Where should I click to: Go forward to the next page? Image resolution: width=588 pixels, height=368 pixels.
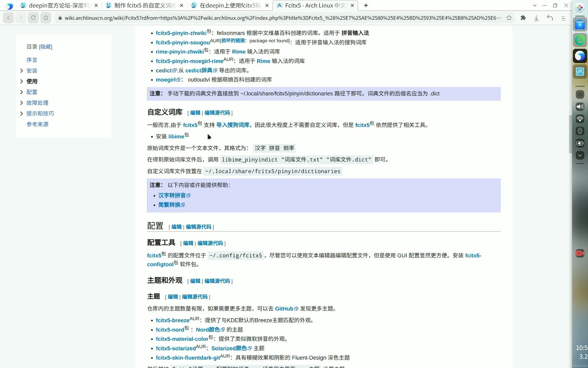pyautogui.click(x=21, y=18)
